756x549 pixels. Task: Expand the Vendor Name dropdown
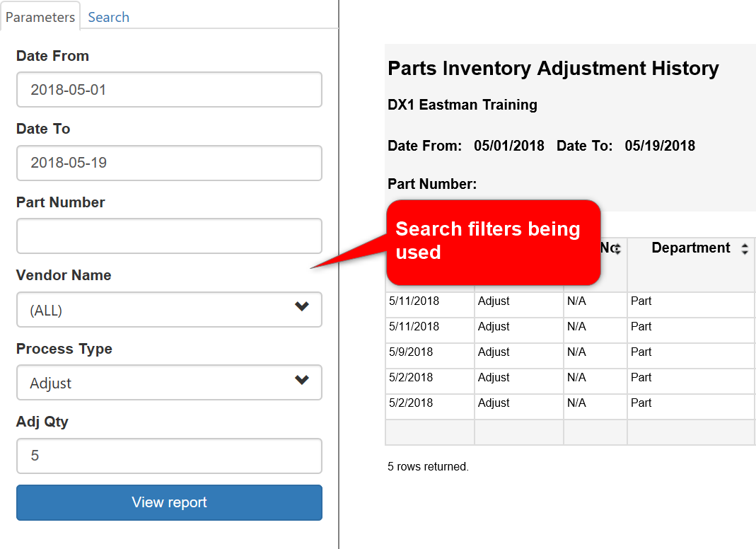click(x=169, y=310)
